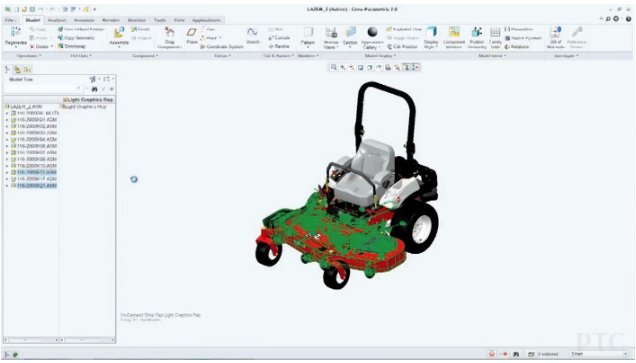Open the selection filter Smart dropdown
The height and width of the screenshot is (363, 636).
[598, 354]
